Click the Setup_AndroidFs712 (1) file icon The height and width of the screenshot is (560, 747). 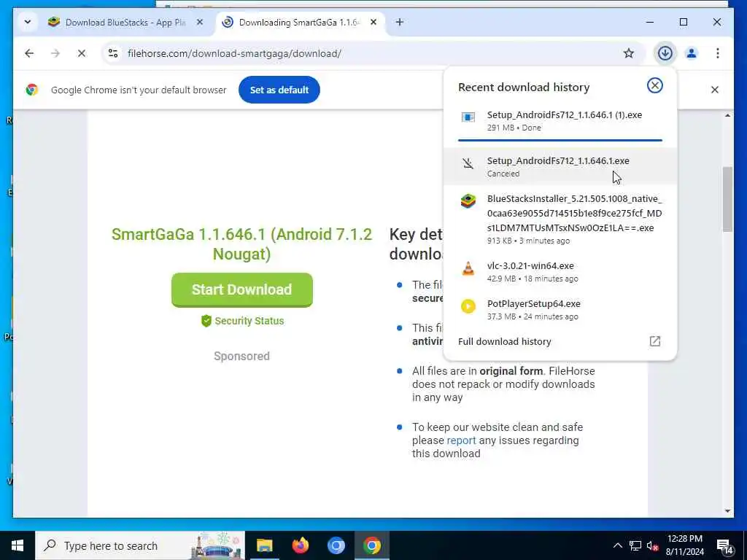tap(468, 117)
